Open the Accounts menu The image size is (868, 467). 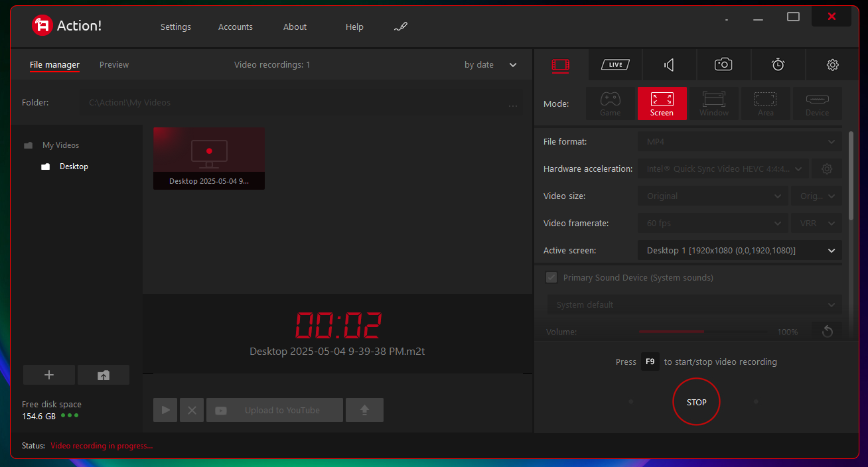tap(236, 27)
